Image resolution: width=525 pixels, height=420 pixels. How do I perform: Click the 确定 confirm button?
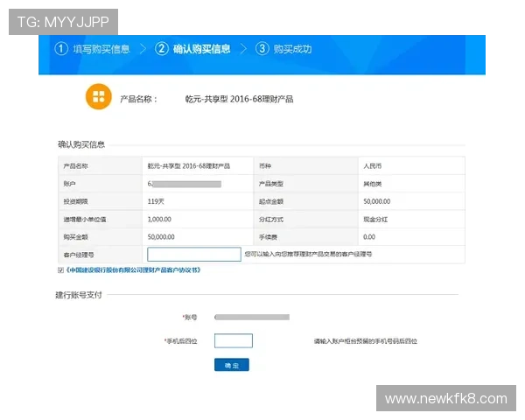pyautogui.click(x=232, y=365)
